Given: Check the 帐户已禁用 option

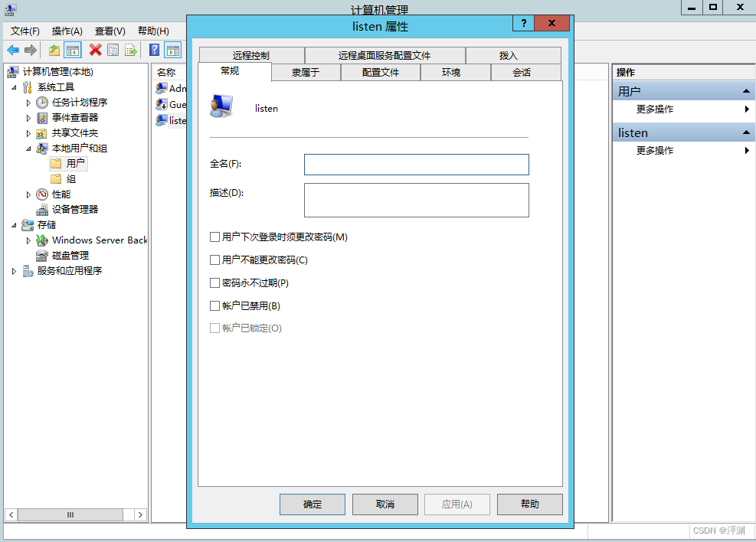Looking at the screenshot, I should [215, 306].
